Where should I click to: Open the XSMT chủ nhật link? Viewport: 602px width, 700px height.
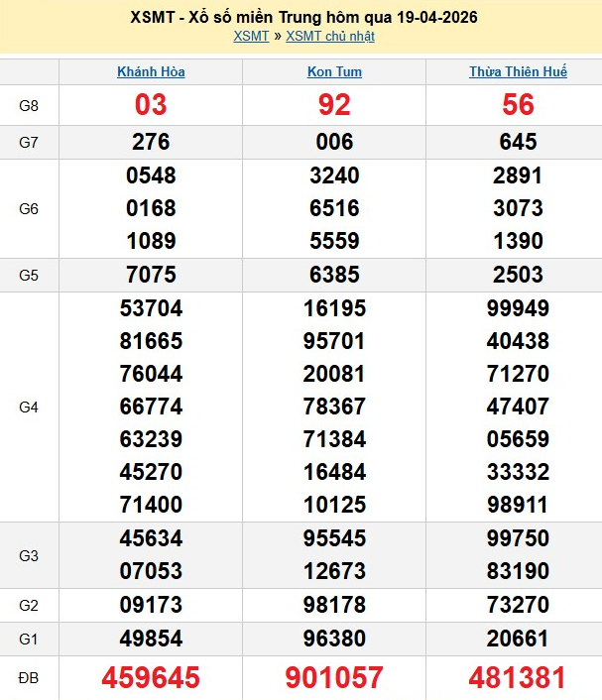click(x=330, y=37)
